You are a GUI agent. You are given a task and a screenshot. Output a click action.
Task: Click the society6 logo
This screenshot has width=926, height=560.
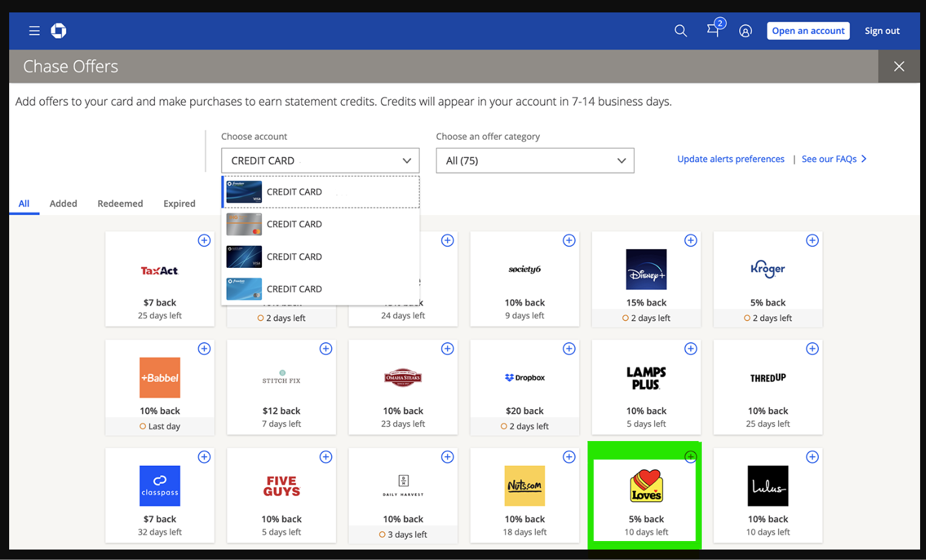tap(525, 269)
